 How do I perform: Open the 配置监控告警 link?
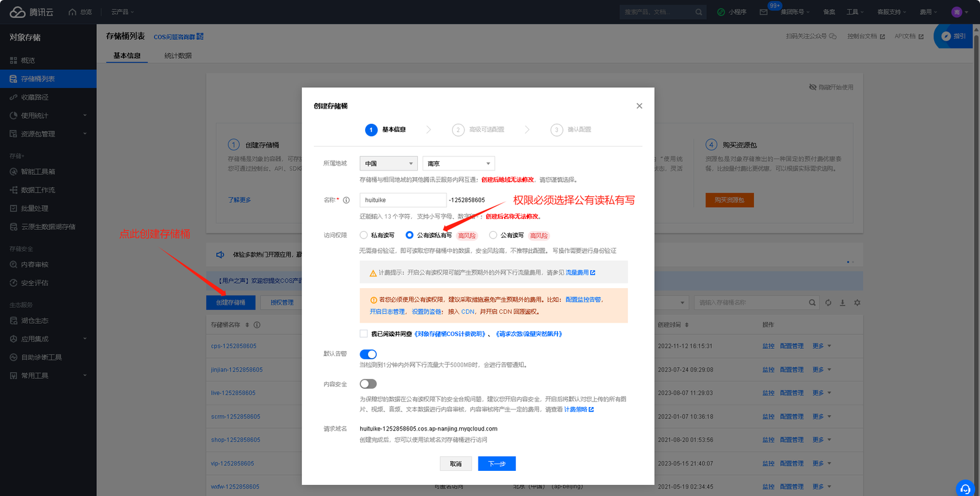583,300
